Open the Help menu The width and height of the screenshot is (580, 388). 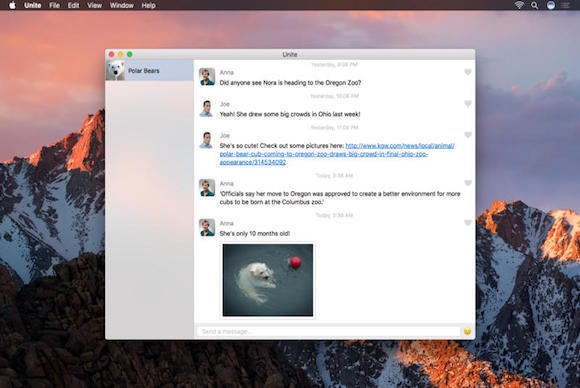148,5
